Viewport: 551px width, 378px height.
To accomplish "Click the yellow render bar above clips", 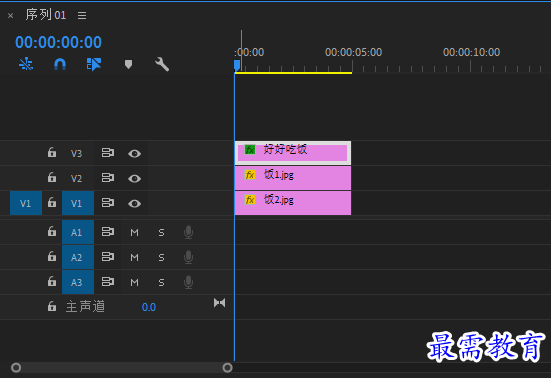I will [x=293, y=73].
